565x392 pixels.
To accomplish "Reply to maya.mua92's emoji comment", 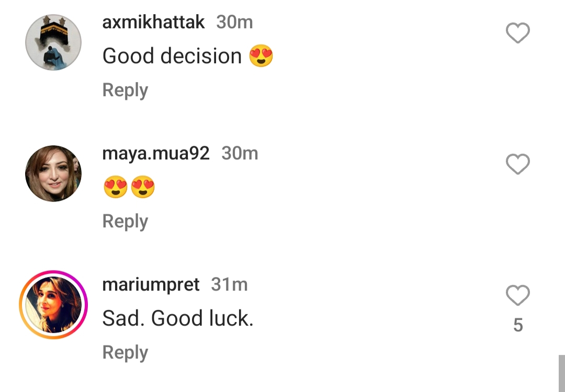I will pos(125,221).
